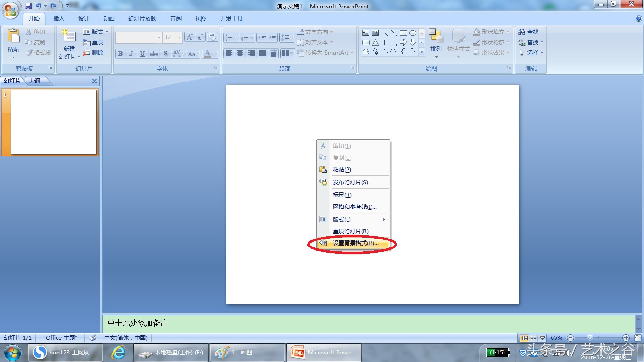Image resolution: width=644 pixels, height=362 pixels.
Task: Expand the shapes gallery More arrow
Action: click(x=421, y=52)
